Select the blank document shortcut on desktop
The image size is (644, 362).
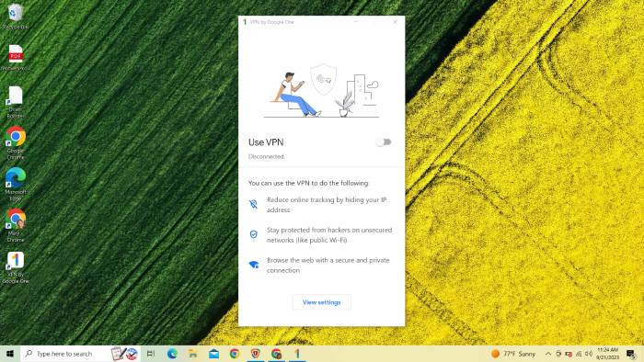point(16,102)
